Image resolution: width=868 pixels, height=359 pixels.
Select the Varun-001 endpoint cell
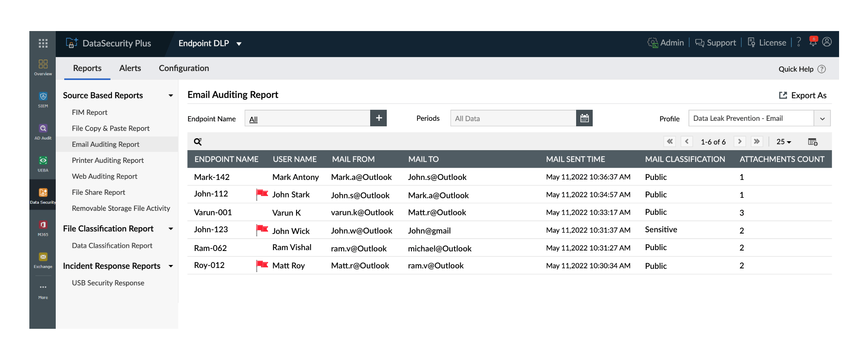(x=213, y=212)
